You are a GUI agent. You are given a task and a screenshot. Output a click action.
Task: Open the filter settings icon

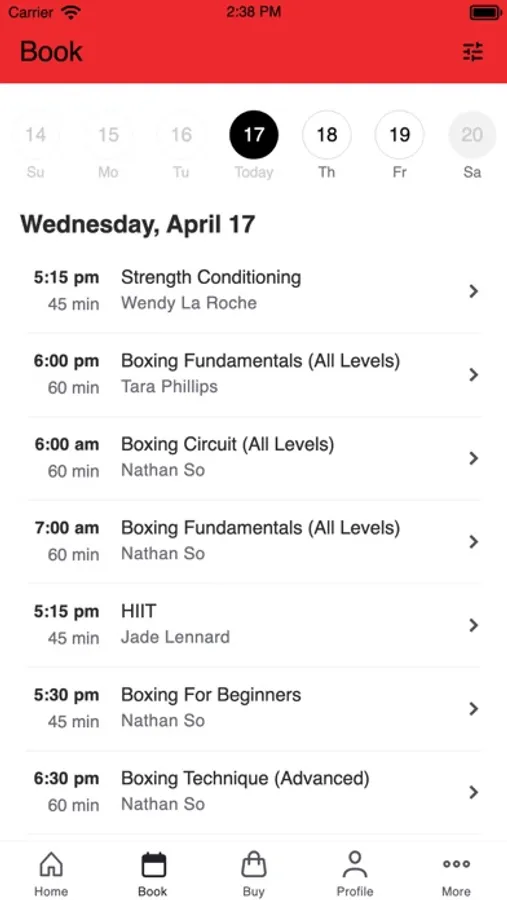pos(473,52)
